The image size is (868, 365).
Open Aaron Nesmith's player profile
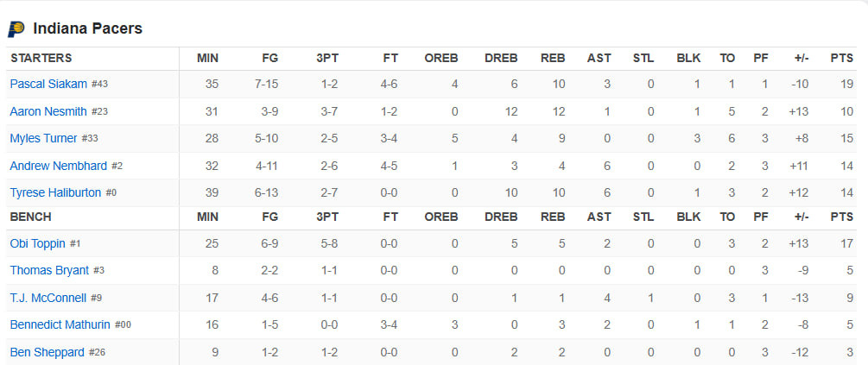[x=48, y=111]
